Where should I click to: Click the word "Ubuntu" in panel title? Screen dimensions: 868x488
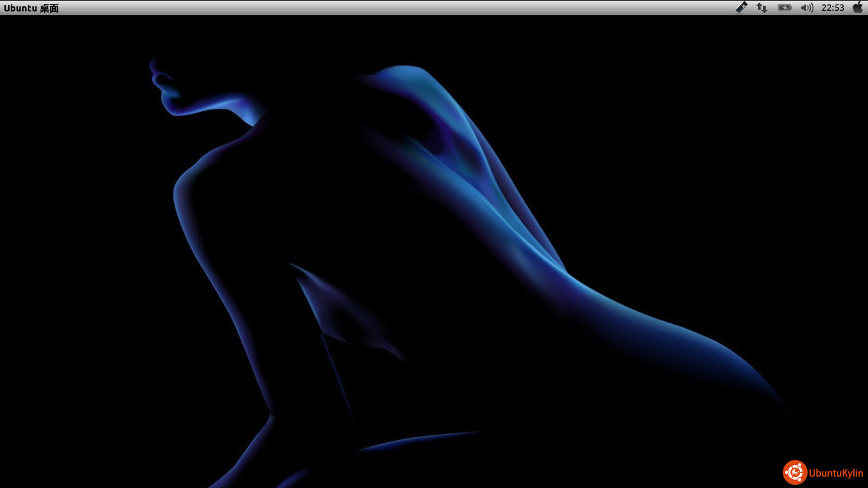tap(20, 8)
